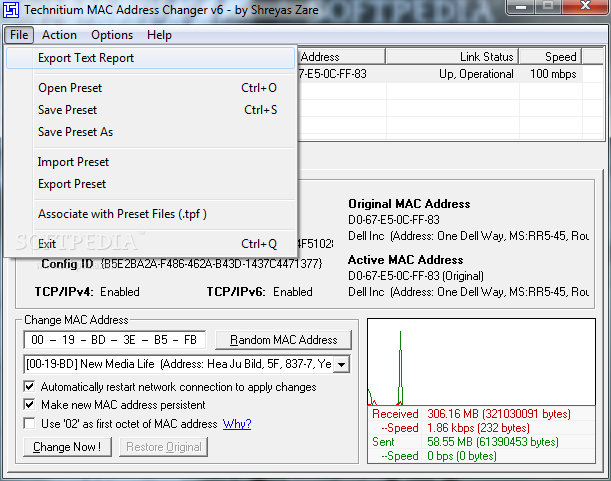Click the Active MAC Address value marked (Original)
Screen dimensions: 611x481
(x=416, y=276)
